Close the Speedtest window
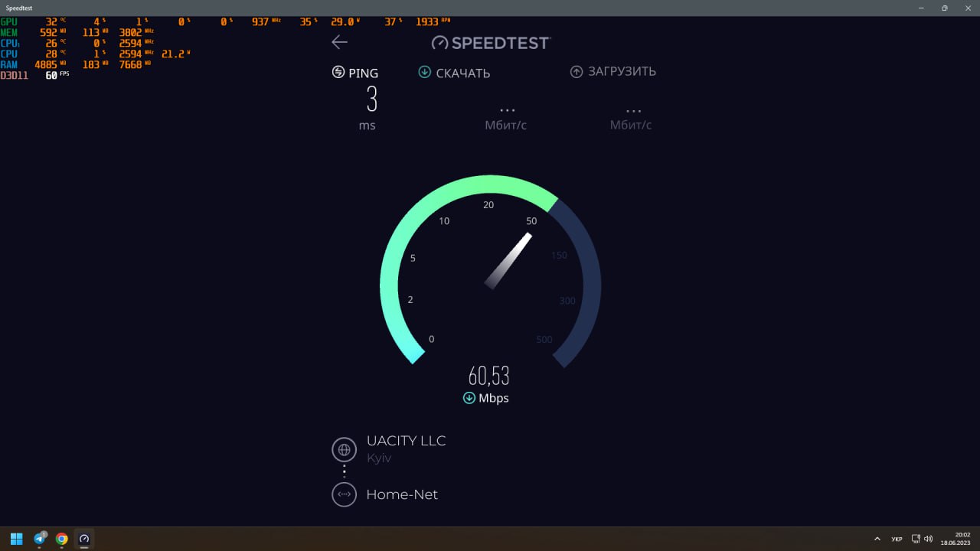 coord(969,8)
